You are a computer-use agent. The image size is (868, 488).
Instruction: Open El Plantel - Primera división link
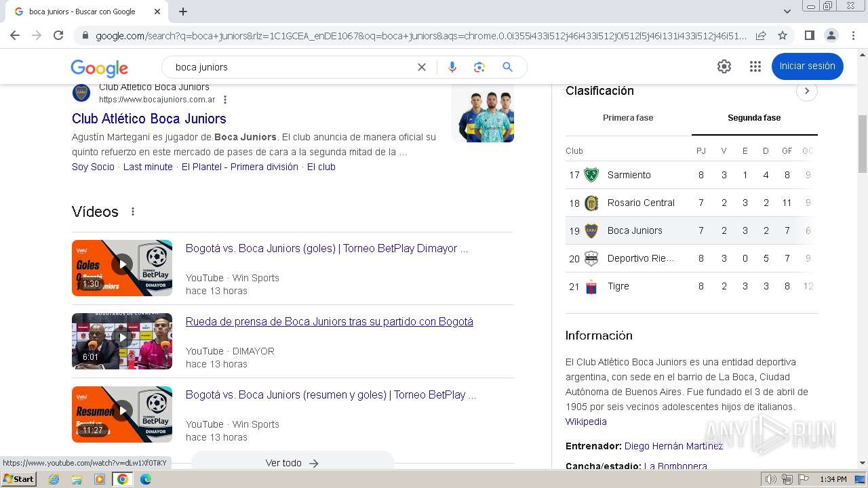pyautogui.click(x=240, y=167)
